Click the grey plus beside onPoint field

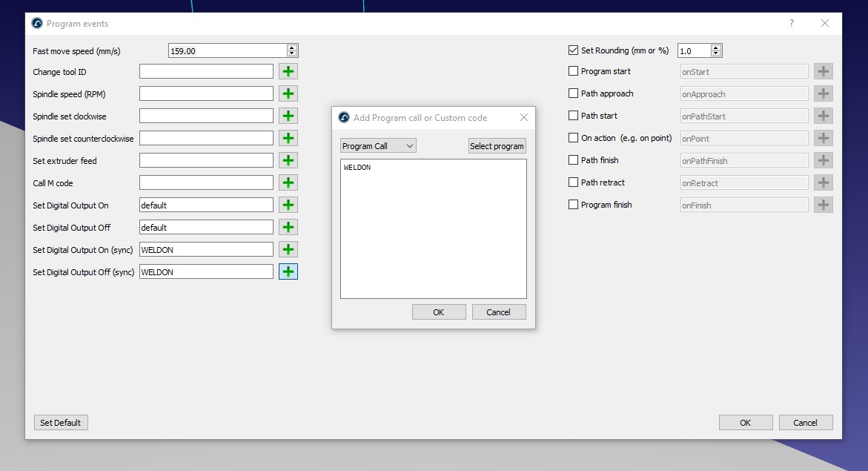click(x=824, y=138)
